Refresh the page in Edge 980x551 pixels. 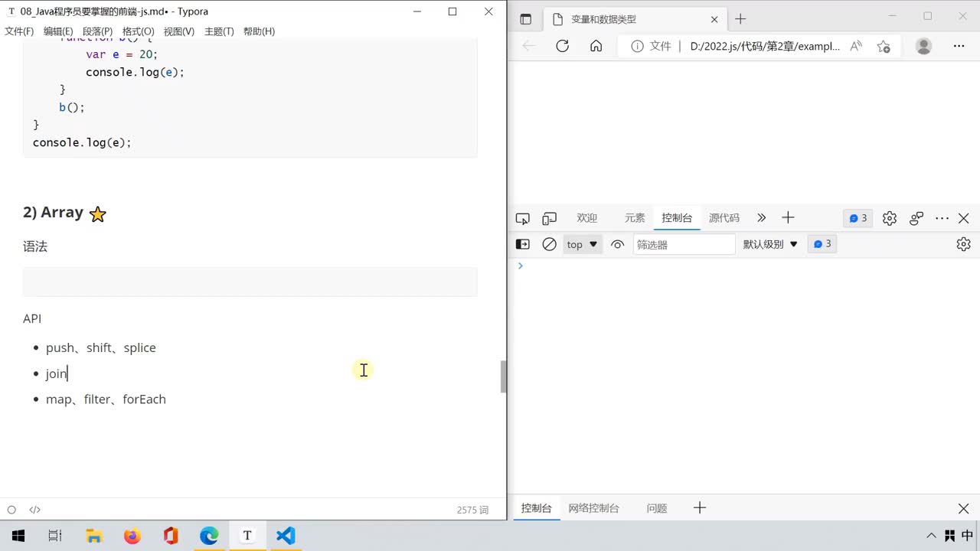pos(563,46)
